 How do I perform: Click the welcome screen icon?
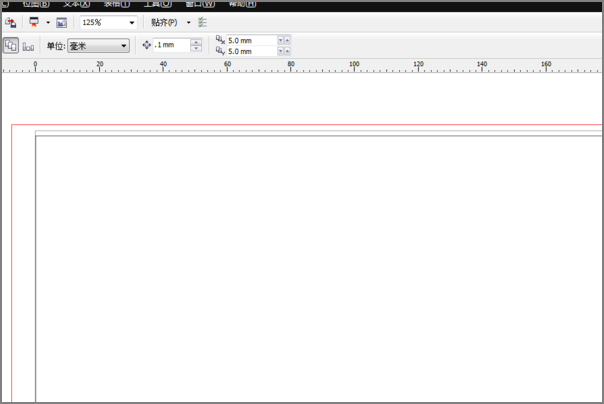(62, 23)
